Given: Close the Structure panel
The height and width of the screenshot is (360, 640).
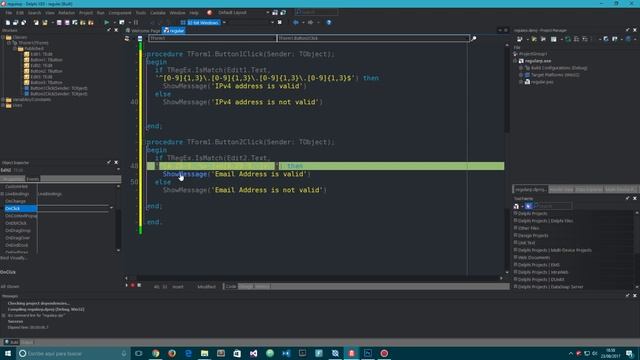Looking at the screenshot, I should (x=116, y=30).
